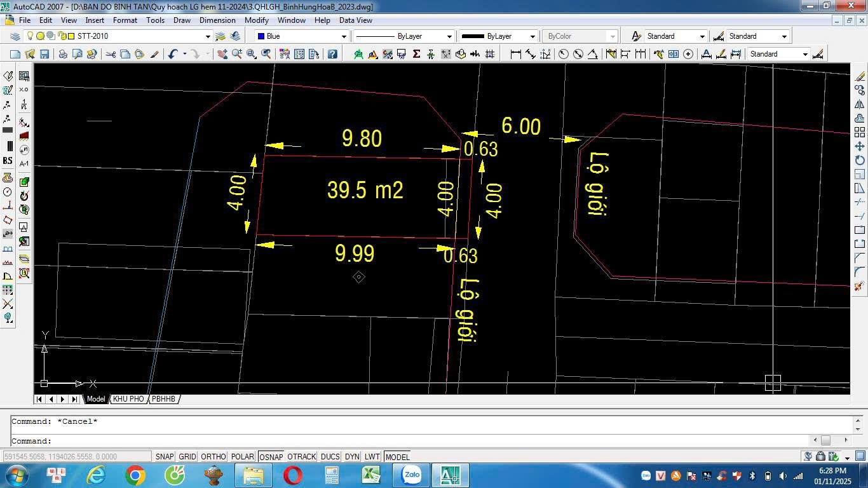
Task: Expand the ByLayer linetype dropdown
Action: tap(449, 36)
